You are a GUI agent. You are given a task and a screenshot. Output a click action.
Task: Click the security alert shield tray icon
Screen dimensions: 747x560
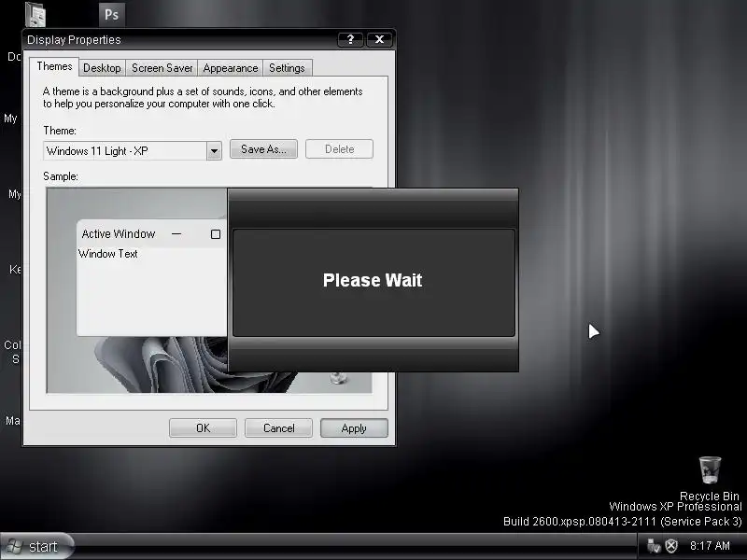click(671, 546)
